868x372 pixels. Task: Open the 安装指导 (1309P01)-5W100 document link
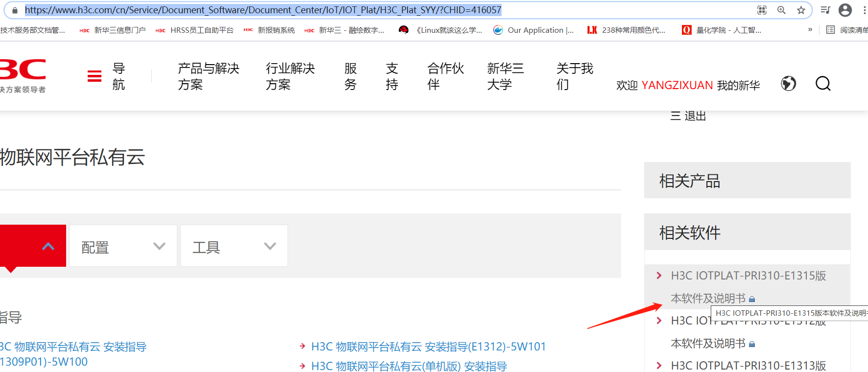point(73,354)
